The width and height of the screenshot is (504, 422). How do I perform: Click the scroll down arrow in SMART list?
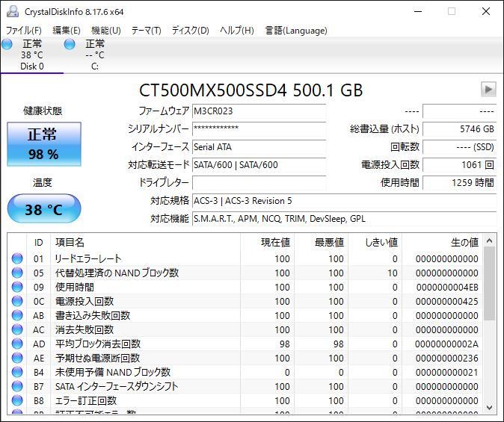pyautogui.click(x=489, y=408)
